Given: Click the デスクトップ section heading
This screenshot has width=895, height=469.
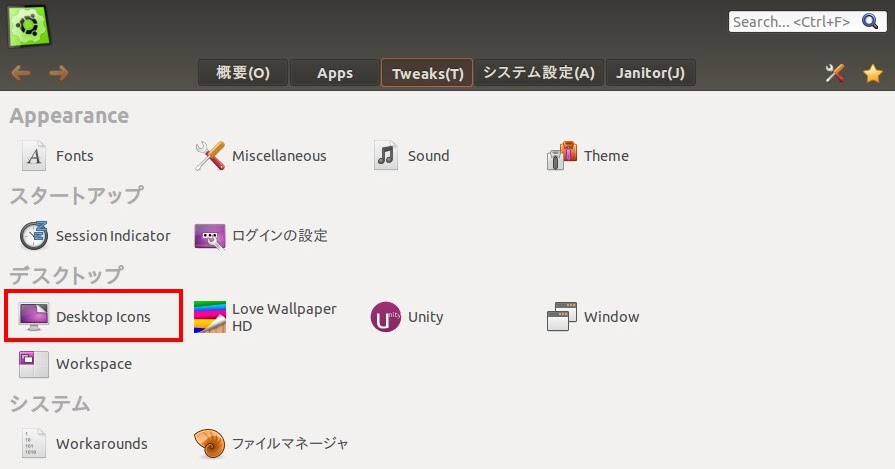Looking at the screenshot, I should click(x=66, y=276).
